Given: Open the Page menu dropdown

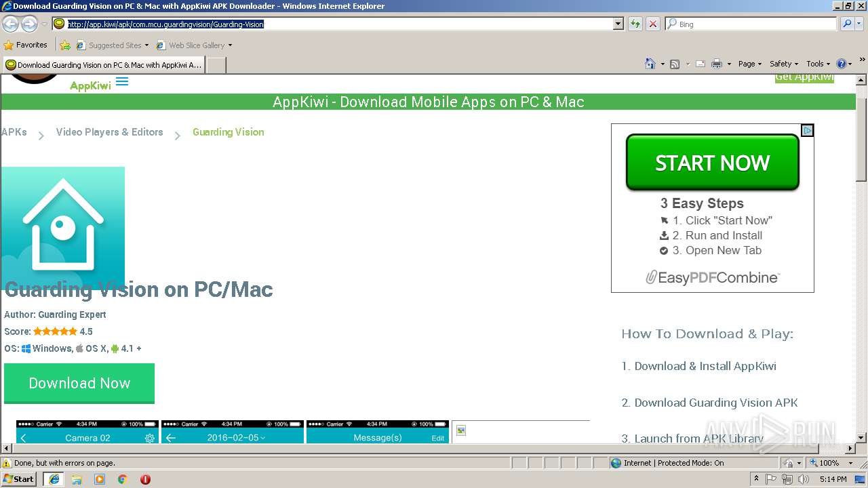Looking at the screenshot, I should [750, 64].
